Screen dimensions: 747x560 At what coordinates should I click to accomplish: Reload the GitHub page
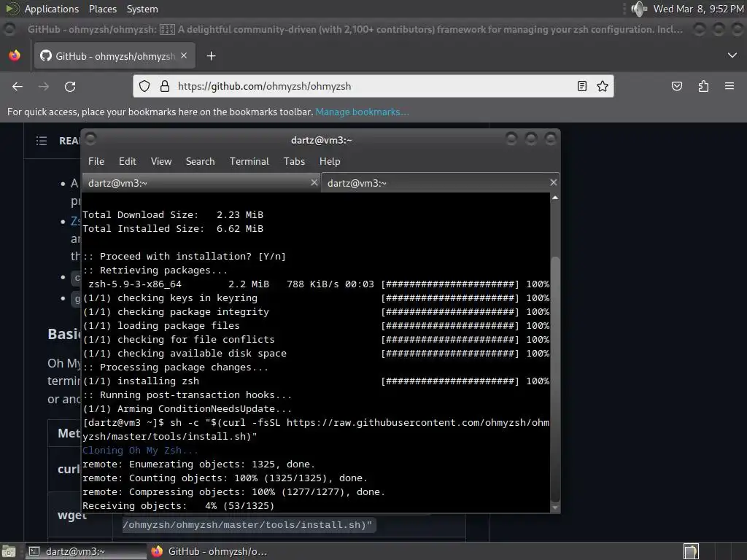(70, 86)
